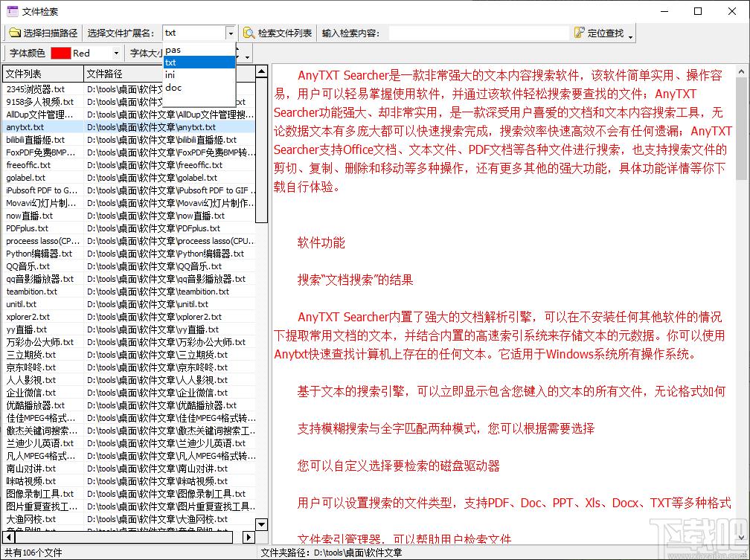Click the text preview scrollbar thumb
Screen dimensions: 750x560
742,129
